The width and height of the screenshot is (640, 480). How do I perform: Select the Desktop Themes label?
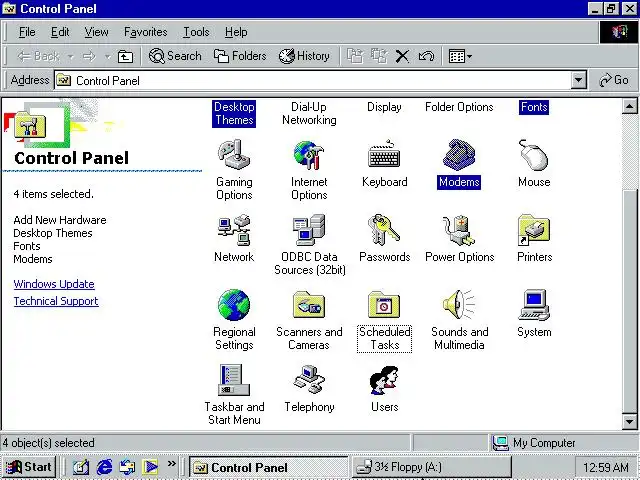click(x=234, y=113)
